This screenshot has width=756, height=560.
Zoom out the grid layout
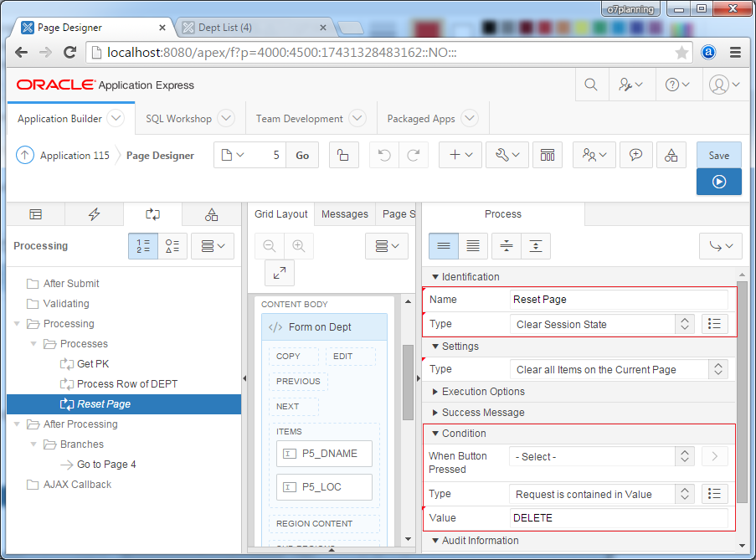click(x=270, y=246)
